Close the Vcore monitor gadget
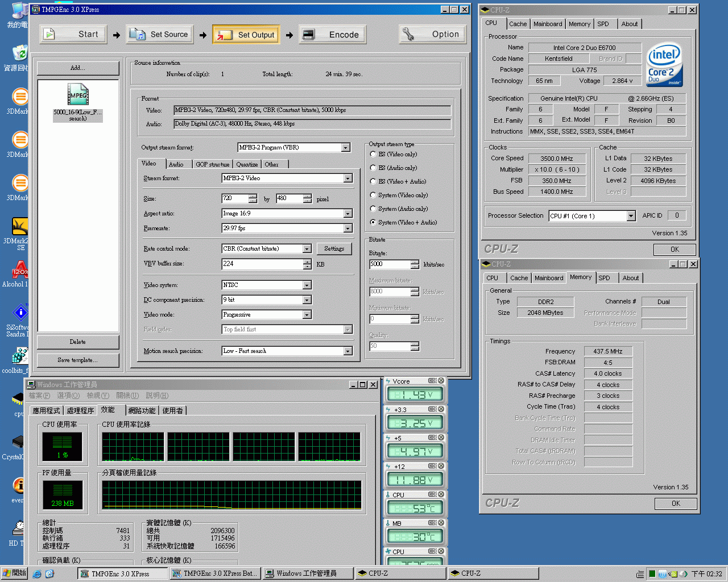728x582 pixels. coord(441,381)
